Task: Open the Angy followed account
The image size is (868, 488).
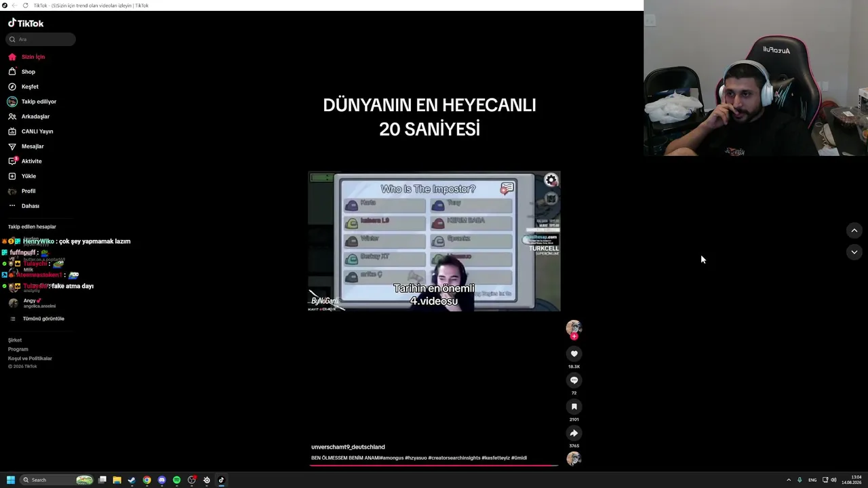Action: tap(32, 303)
